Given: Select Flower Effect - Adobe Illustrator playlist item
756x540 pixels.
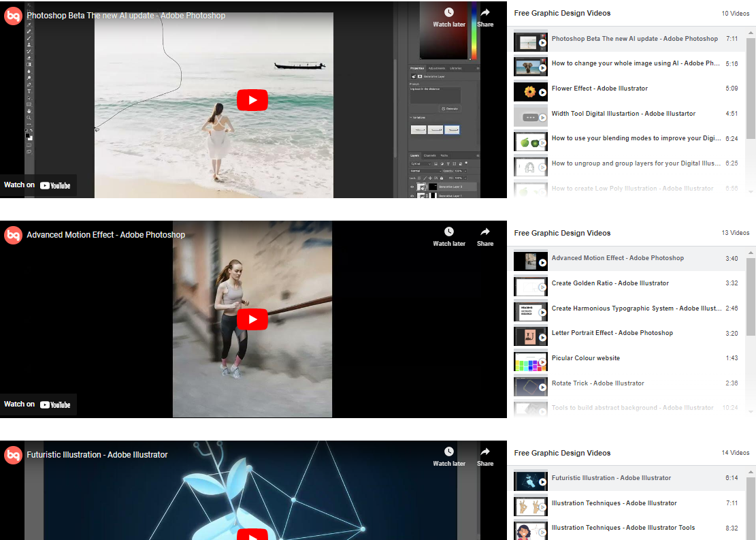Looking at the screenshot, I should coord(599,89).
